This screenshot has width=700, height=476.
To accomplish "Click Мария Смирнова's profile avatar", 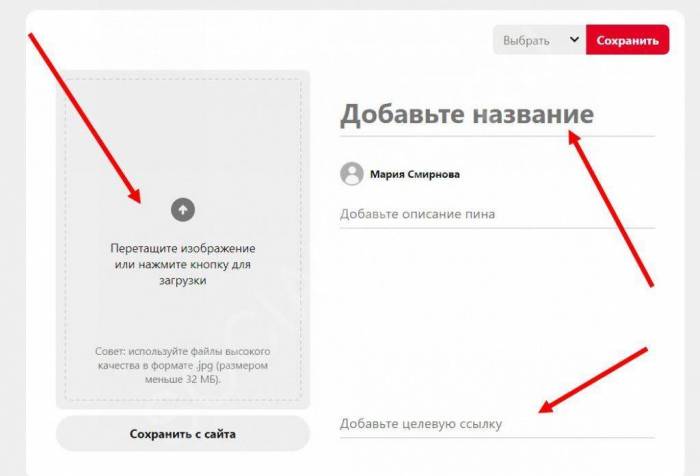I will click(x=352, y=174).
